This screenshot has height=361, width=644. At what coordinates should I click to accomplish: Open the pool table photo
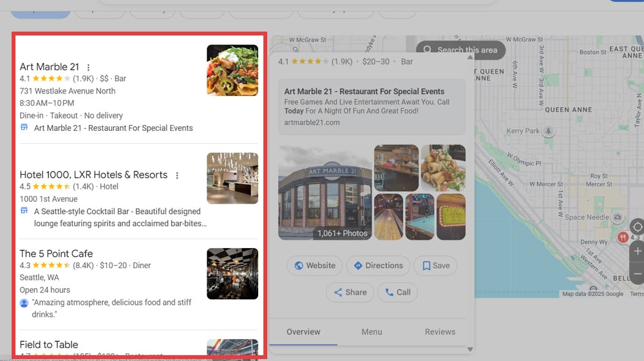point(420,217)
